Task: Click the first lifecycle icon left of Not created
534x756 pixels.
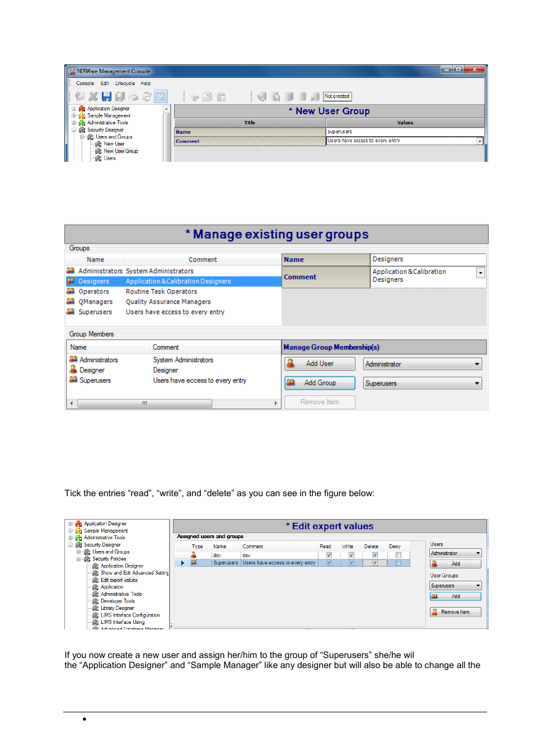Action: [261, 97]
